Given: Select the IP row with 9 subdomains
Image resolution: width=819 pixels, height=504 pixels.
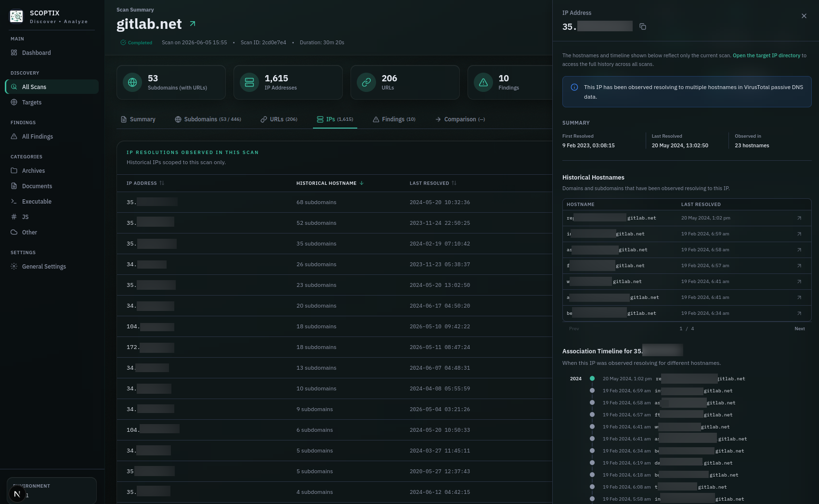Looking at the screenshot, I should tap(334, 409).
